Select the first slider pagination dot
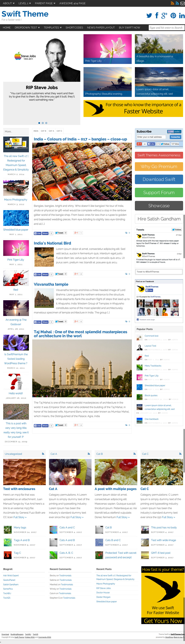Viewport: 185px width, 644px height. pyautogui.click(x=39, y=123)
